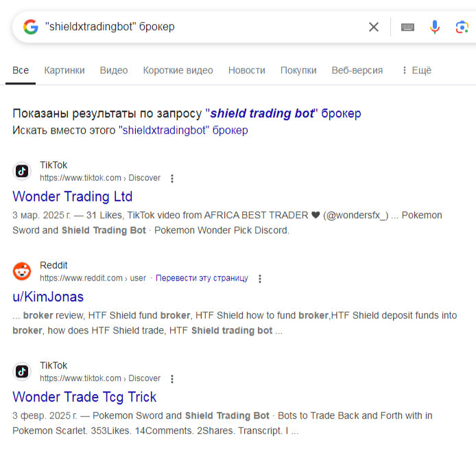Image resolution: width=476 pixels, height=475 pixels.
Task: Click inside the Google search text field
Action: point(199,27)
